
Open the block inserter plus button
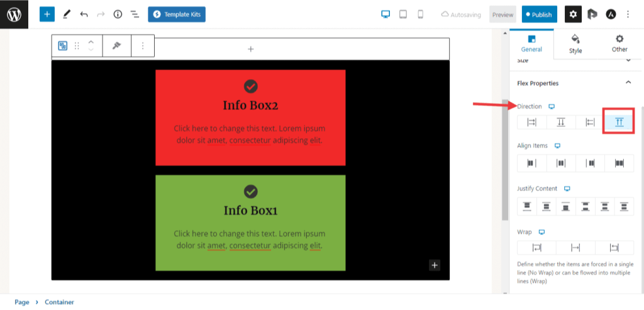click(47, 14)
